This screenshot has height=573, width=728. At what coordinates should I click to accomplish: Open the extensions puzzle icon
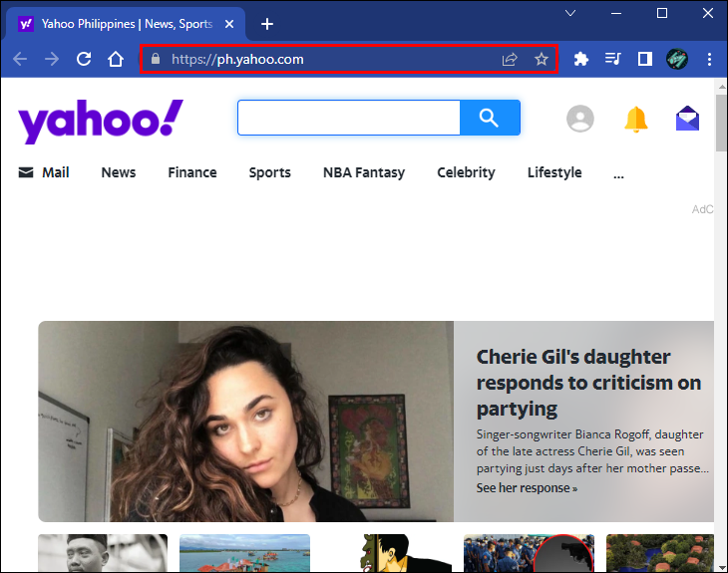[x=580, y=59]
